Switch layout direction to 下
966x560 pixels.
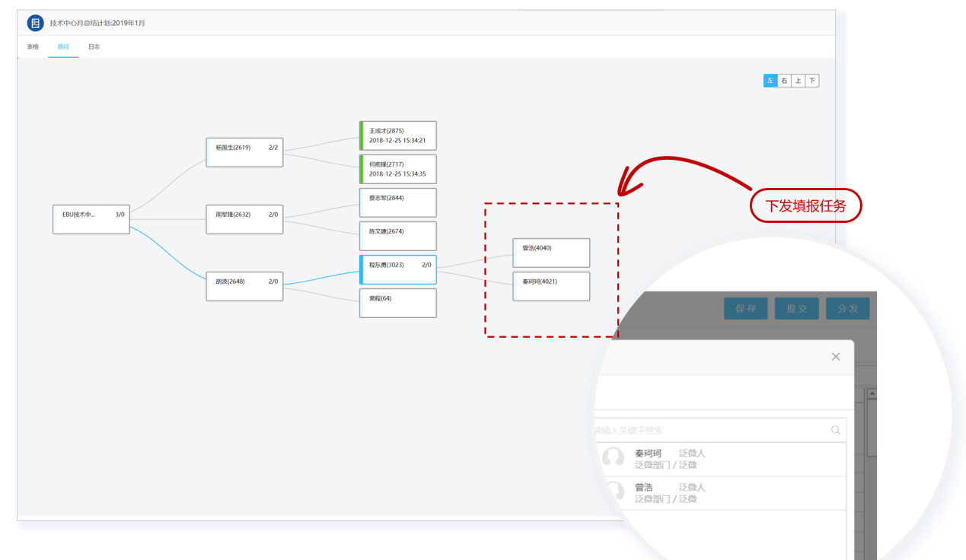pos(812,81)
